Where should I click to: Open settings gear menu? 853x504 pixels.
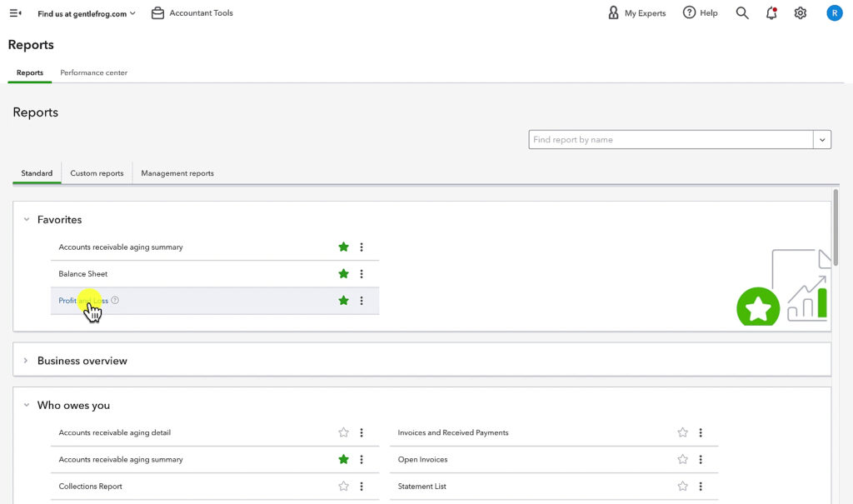(801, 13)
